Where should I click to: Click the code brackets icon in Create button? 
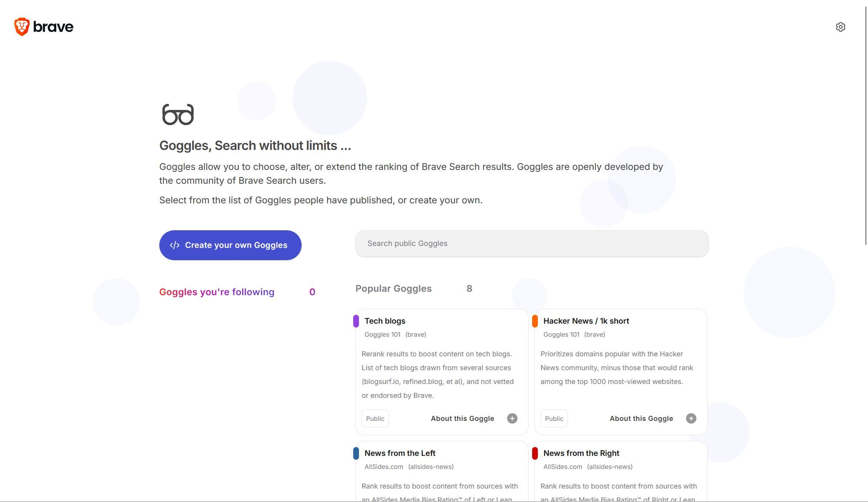click(175, 245)
